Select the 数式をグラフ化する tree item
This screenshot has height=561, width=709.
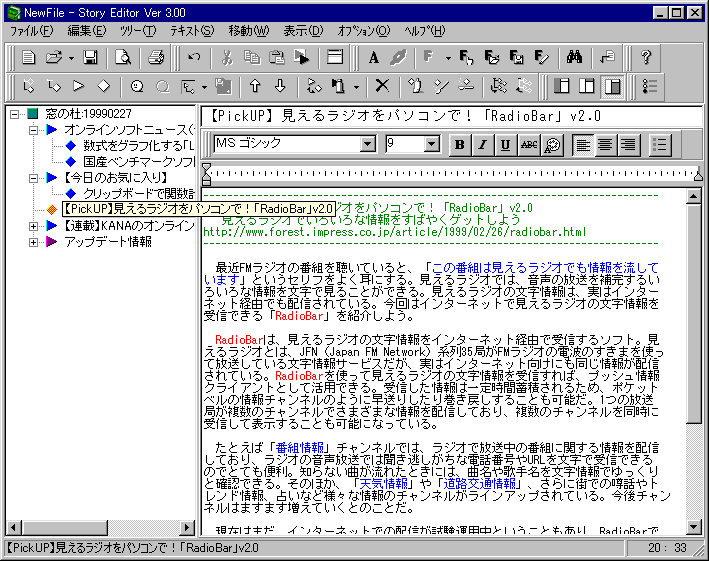[x=138, y=146]
